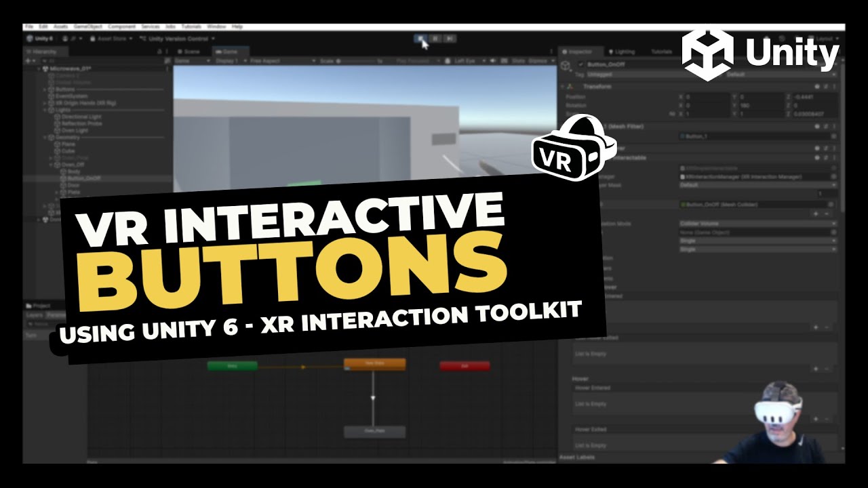868x488 pixels.
Task: Add a Hover Entered event with plus button
Action: [x=817, y=420]
